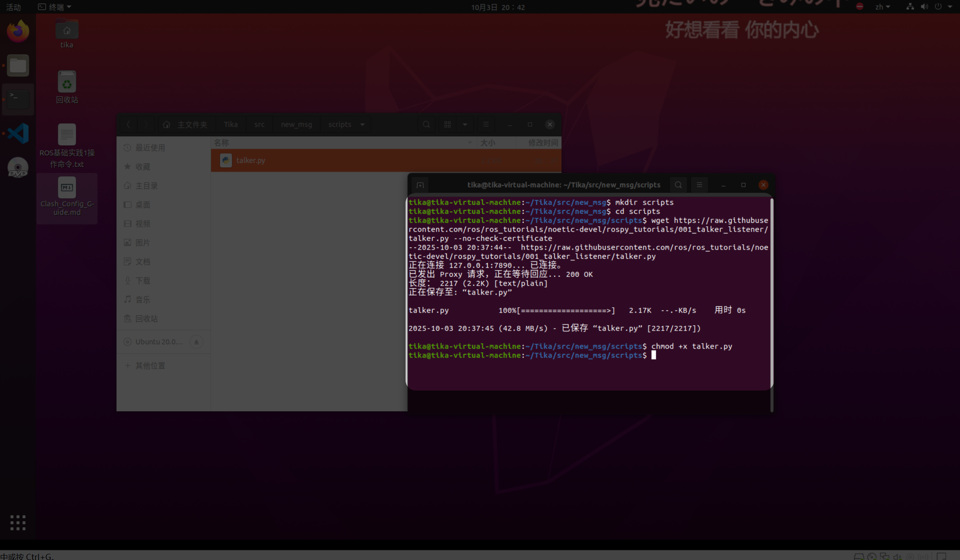Launch Visual Studio Code from dock
The image size is (960, 560).
(x=18, y=133)
